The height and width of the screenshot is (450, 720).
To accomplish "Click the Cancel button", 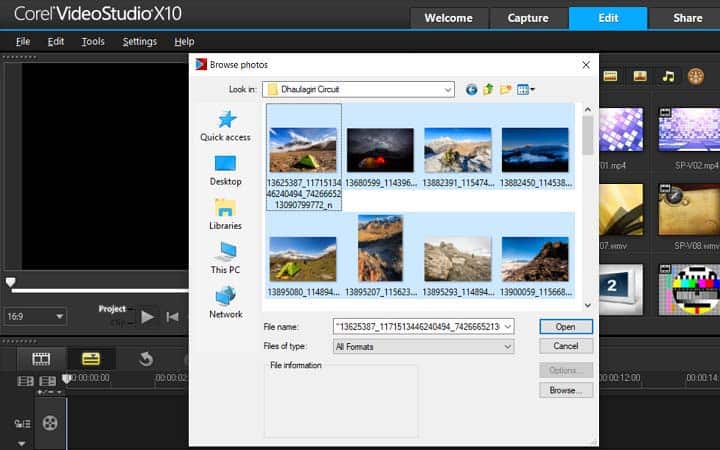I will (x=566, y=346).
